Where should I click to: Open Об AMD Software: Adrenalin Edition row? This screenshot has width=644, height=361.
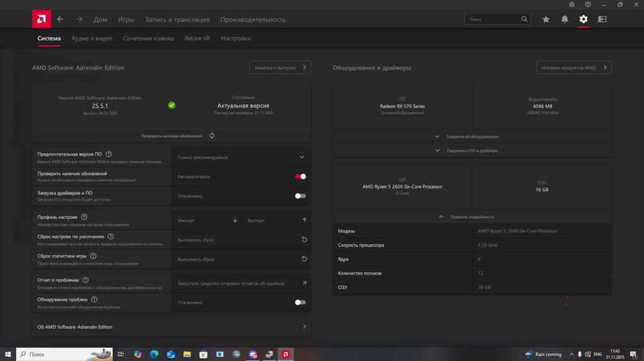(x=172, y=327)
